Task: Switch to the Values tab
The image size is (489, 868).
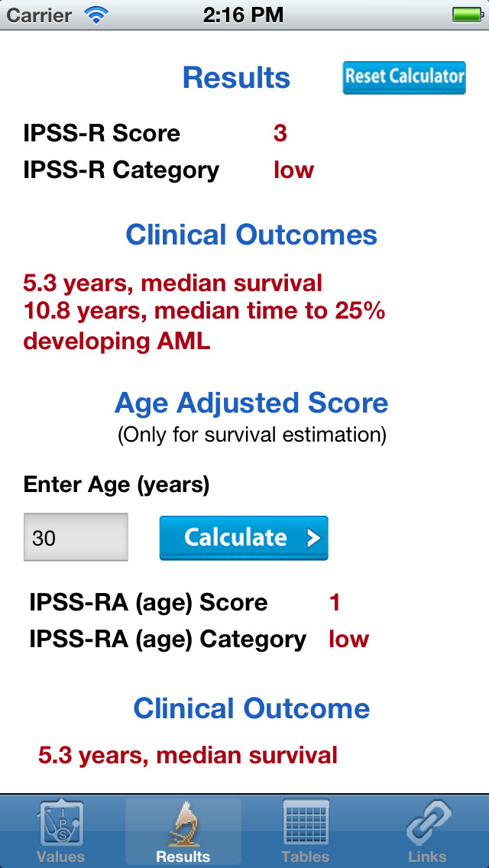Action: (61, 831)
